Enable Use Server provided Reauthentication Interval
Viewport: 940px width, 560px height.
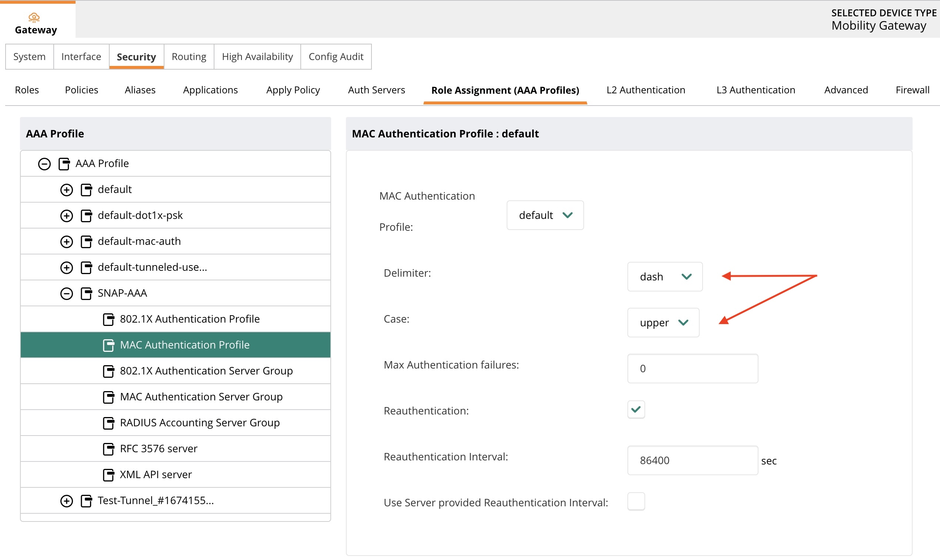(x=636, y=501)
